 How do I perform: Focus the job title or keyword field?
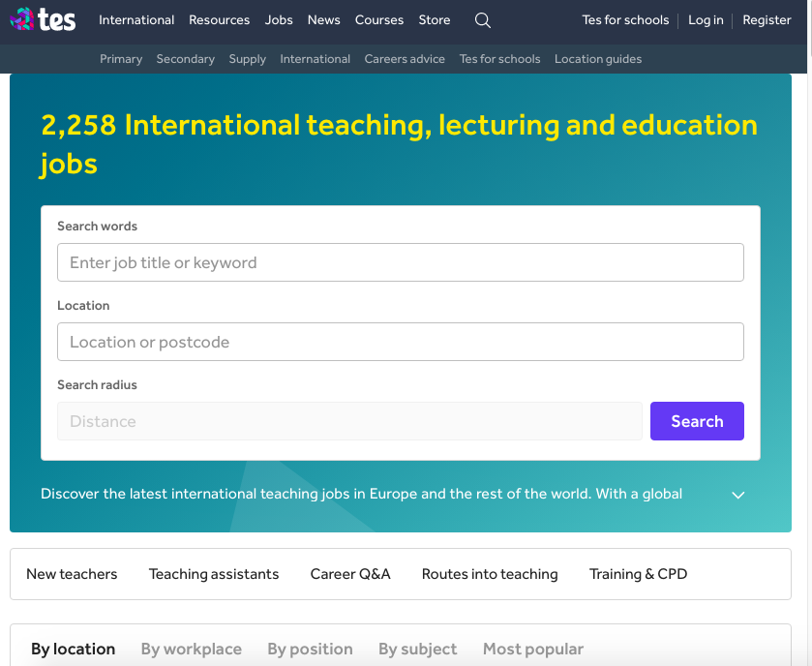401,262
